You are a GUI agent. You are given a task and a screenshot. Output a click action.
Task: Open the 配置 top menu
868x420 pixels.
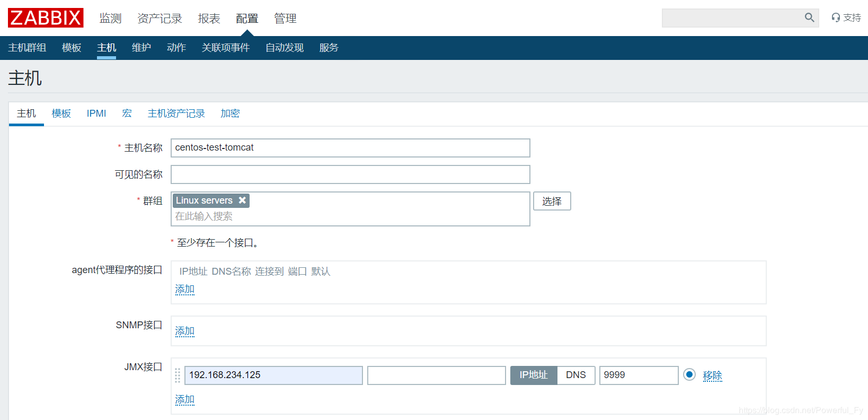click(247, 18)
